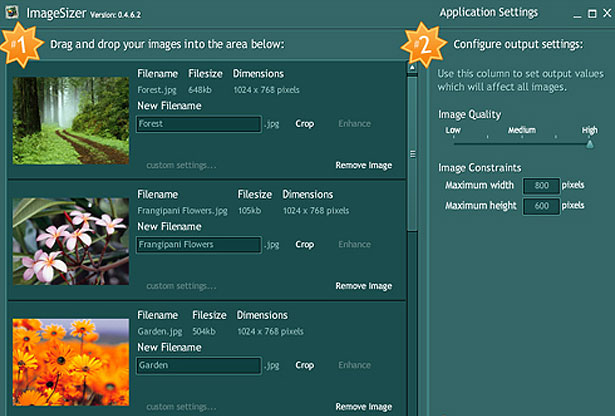Click Enhance for Garden image

point(354,365)
